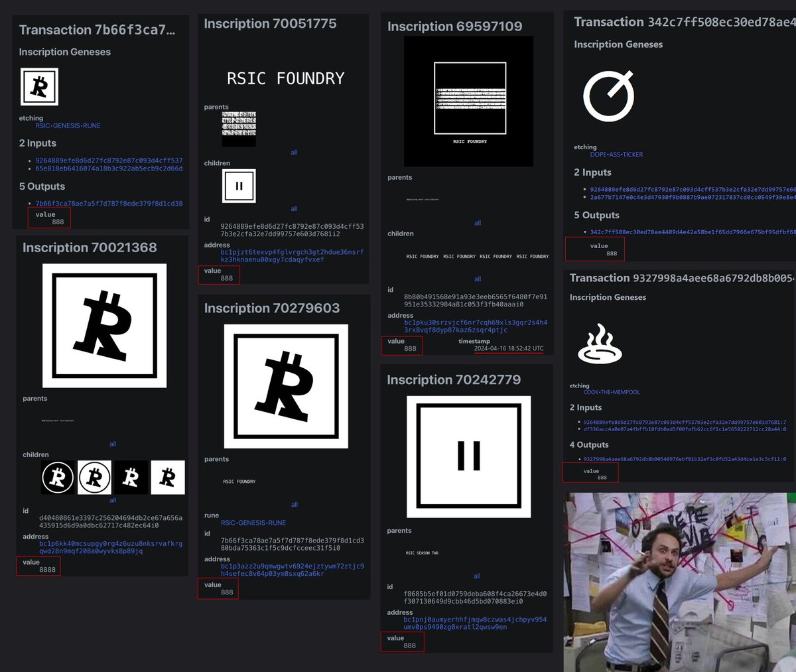Select the value 8888 in Inscription 70021368
Image resolution: width=796 pixels, height=672 pixels.
coord(48,570)
